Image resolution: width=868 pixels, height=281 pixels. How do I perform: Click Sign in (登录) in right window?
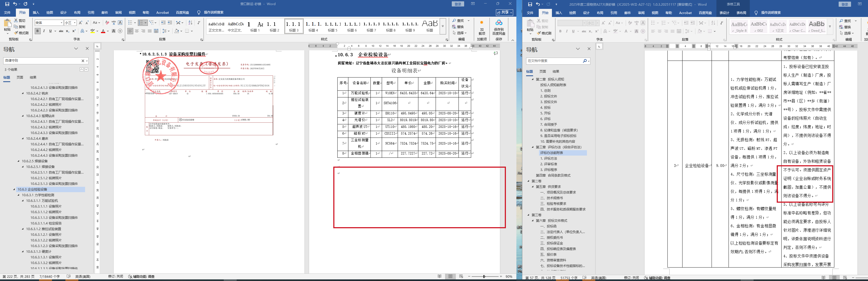click(844, 4)
